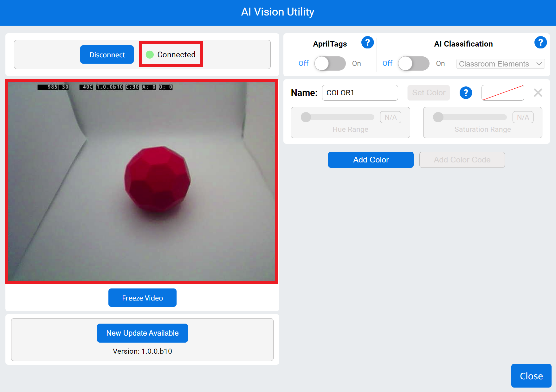
Task: Click the COLOR1 color preview swatch
Action: 502,92
